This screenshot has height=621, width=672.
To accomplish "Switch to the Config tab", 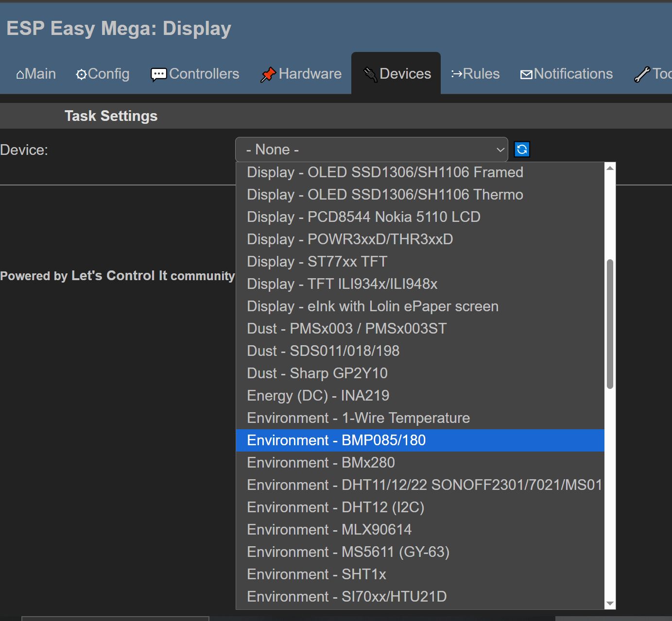I will click(103, 74).
